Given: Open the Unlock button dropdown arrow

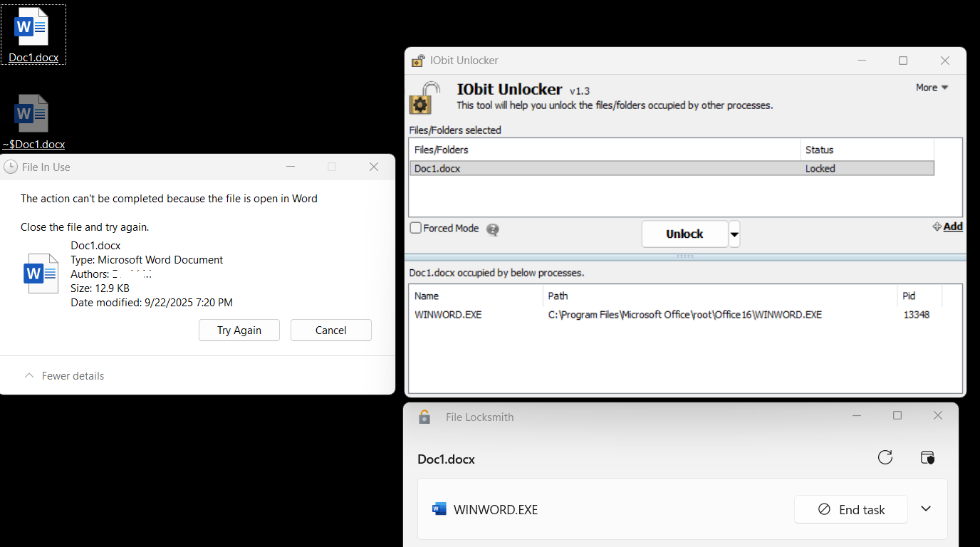Looking at the screenshot, I should (x=734, y=234).
